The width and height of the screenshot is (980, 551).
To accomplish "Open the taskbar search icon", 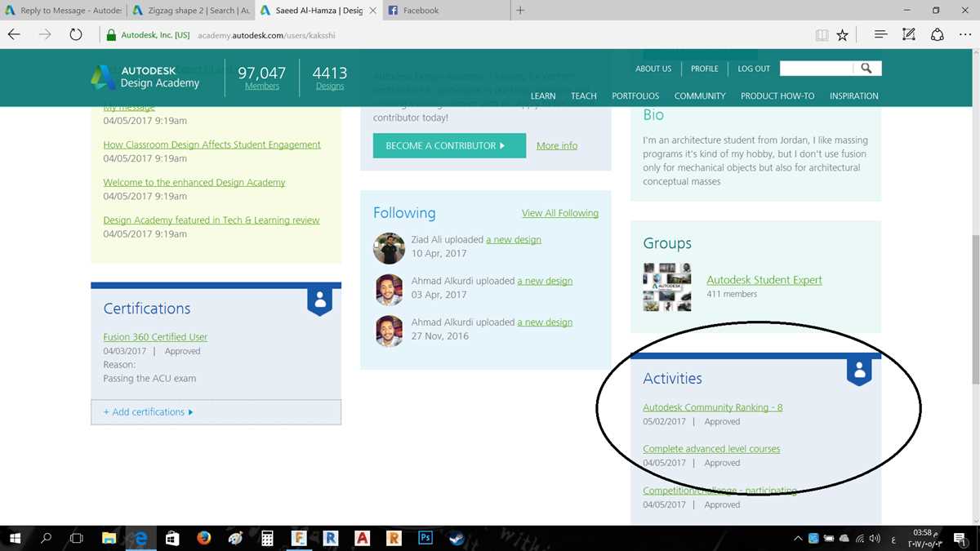I will [x=47, y=538].
